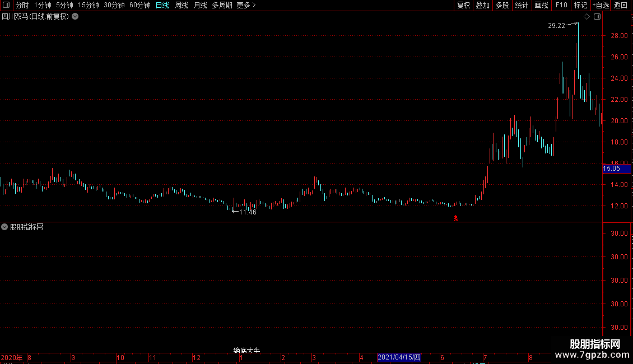Toggle the side panel icon at top-left

point(6,5)
